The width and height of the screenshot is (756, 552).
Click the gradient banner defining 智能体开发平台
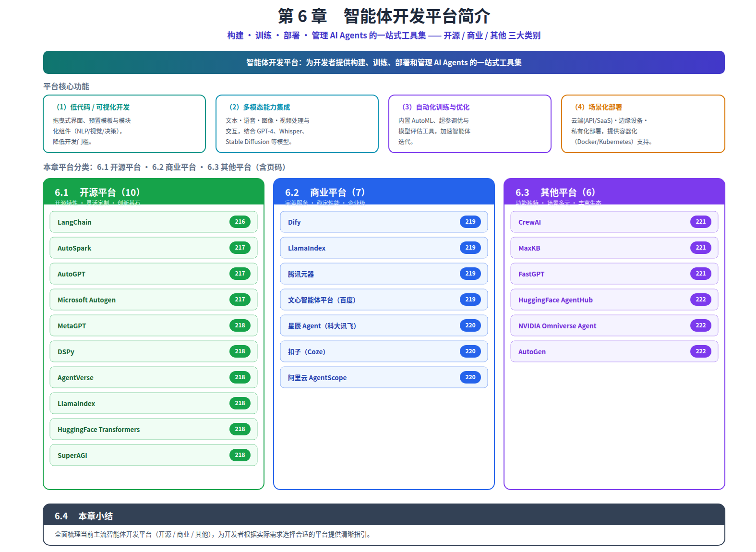tap(384, 62)
